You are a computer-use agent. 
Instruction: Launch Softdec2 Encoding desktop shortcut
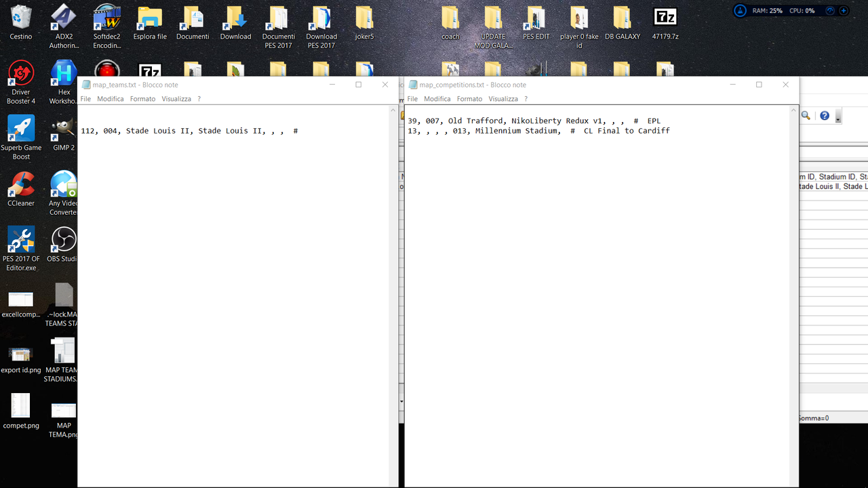pyautogui.click(x=107, y=27)
